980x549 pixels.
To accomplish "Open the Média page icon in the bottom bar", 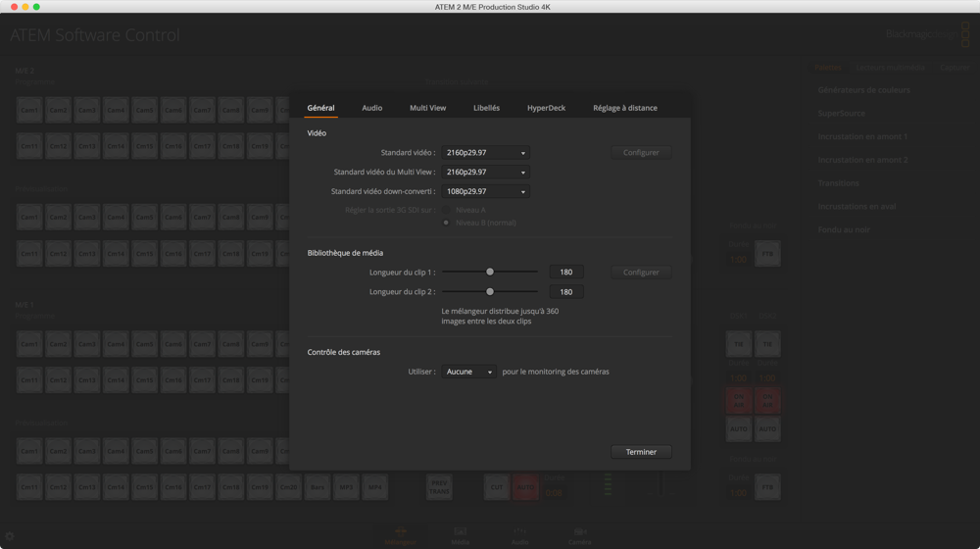I will point(460,536).
